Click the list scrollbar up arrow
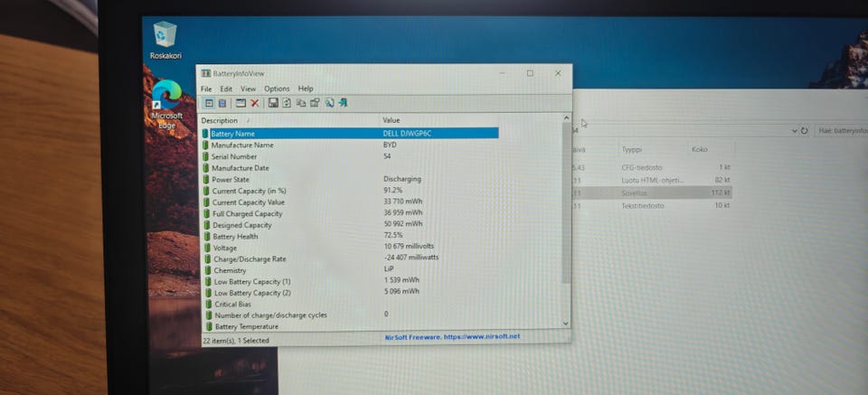 tap(566, 118)
